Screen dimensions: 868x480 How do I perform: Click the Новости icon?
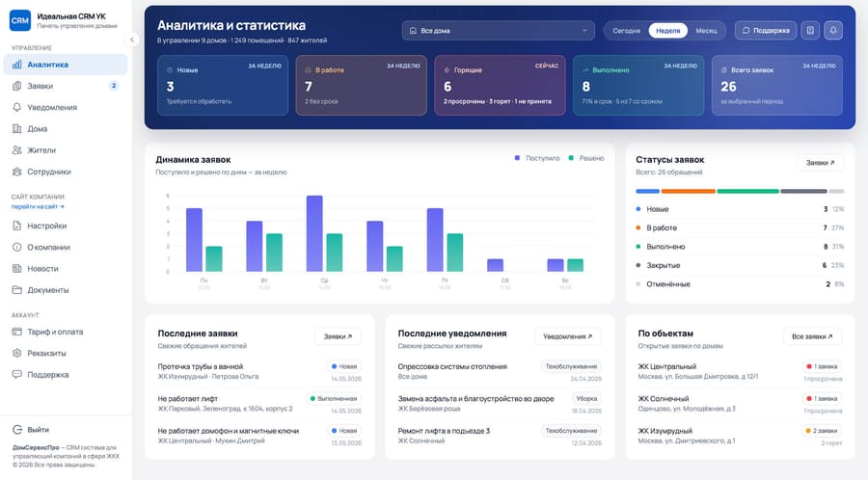pos(17,269)
